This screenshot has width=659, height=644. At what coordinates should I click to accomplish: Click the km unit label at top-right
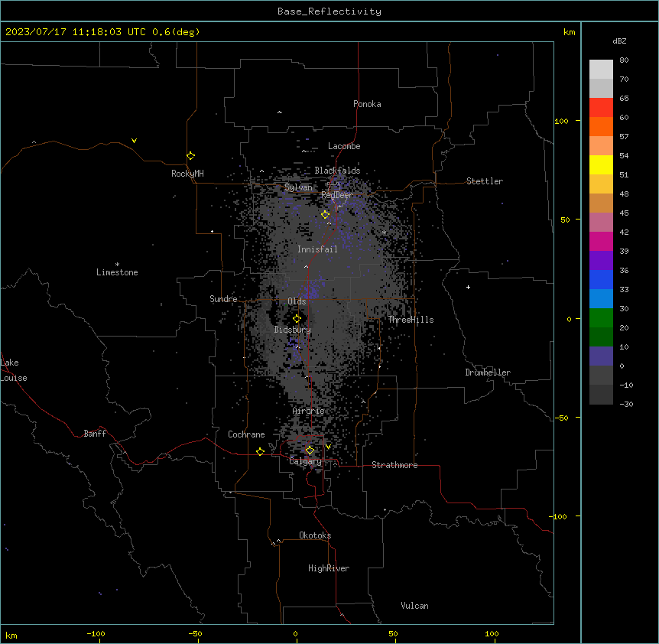tap(569, 32)
